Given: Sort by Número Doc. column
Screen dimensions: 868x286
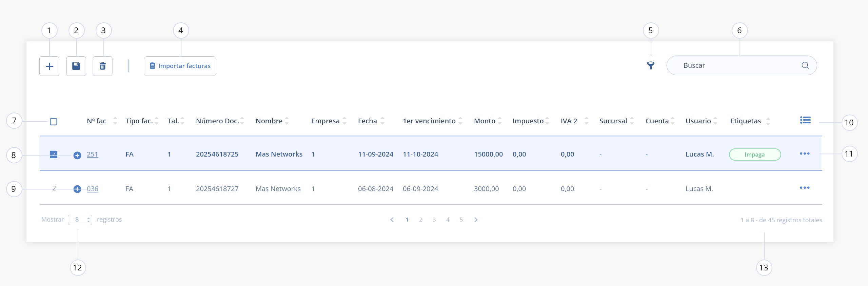Looking at the screenshot, I should pyautogui.click(x=242, y=121).
